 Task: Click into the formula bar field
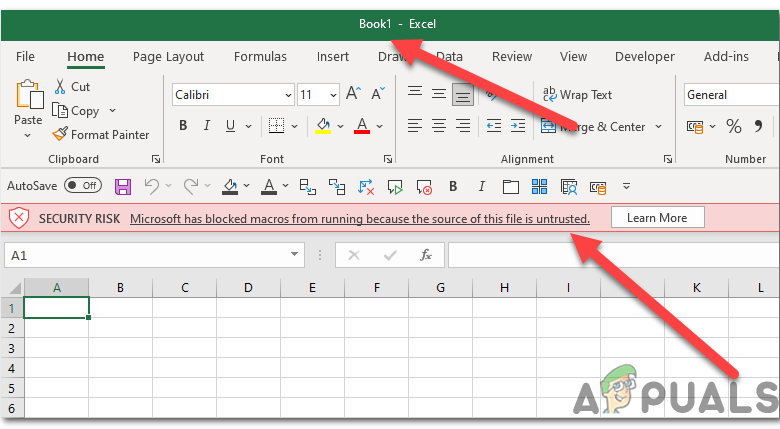click(613, 255)
